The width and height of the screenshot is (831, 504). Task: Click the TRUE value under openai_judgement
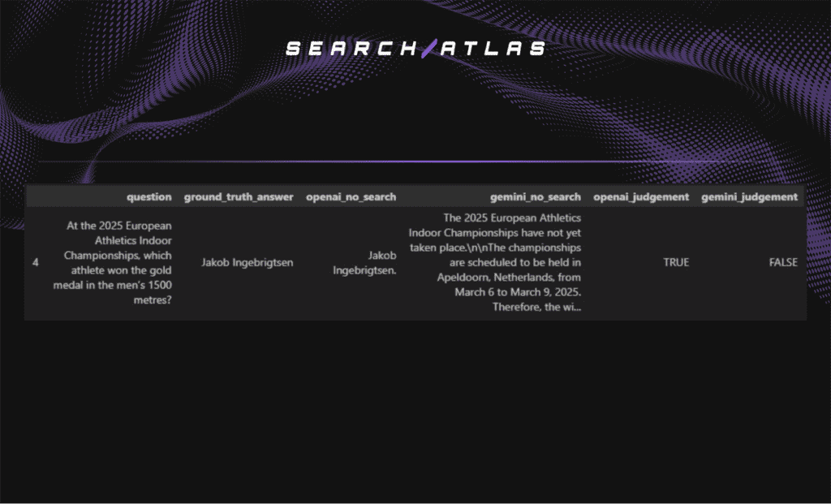tap(675, 263)
